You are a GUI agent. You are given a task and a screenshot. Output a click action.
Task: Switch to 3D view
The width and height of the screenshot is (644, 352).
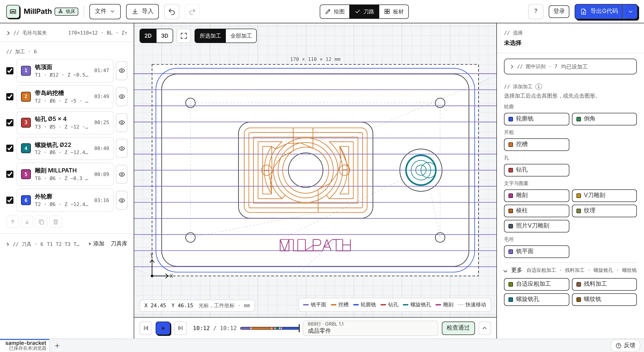point(165,36)
